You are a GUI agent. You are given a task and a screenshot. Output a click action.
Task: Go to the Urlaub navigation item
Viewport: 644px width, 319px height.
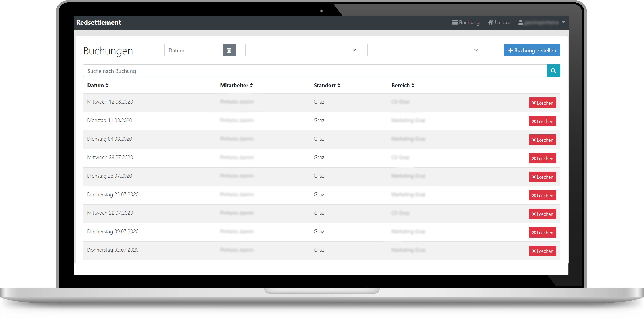pyautogui.click(x=499, y=23)
